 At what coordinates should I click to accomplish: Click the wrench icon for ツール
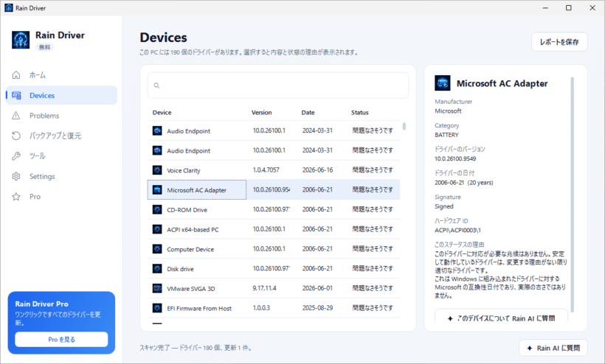point(15,156)
